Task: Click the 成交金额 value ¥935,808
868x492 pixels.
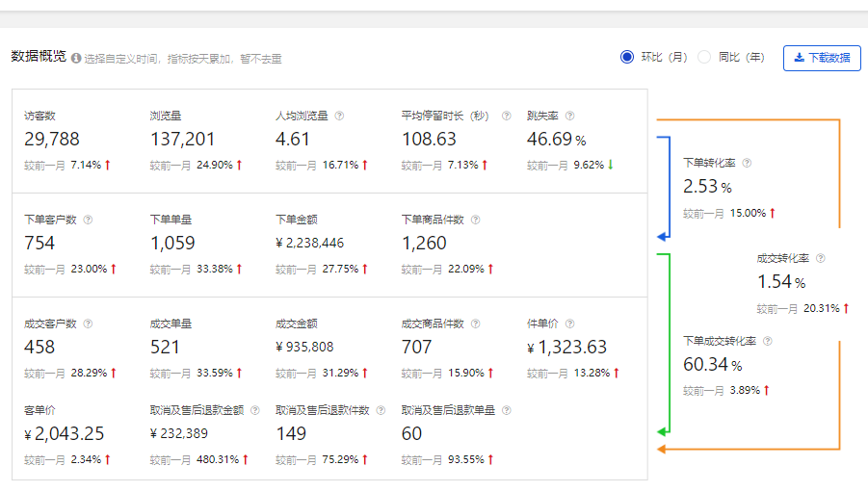Action: pos(304,348)
